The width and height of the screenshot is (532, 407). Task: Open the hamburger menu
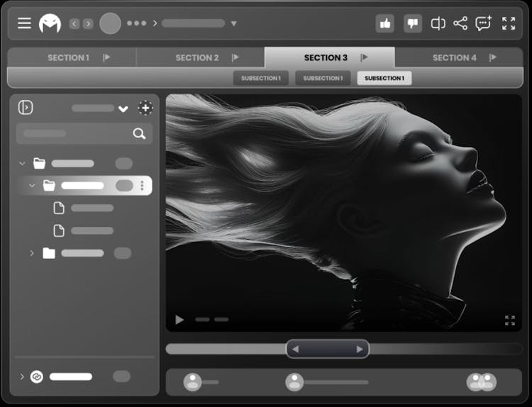24,23
